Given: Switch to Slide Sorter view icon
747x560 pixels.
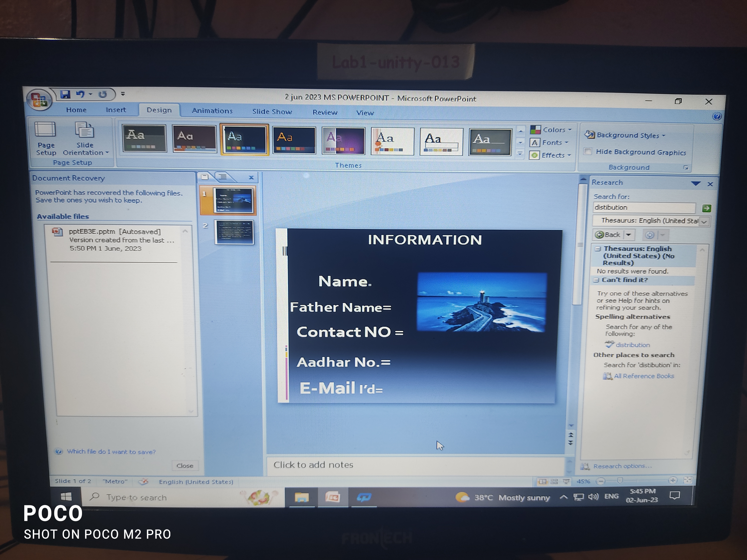Looking at the screenshot, I should tap(554, 481).
